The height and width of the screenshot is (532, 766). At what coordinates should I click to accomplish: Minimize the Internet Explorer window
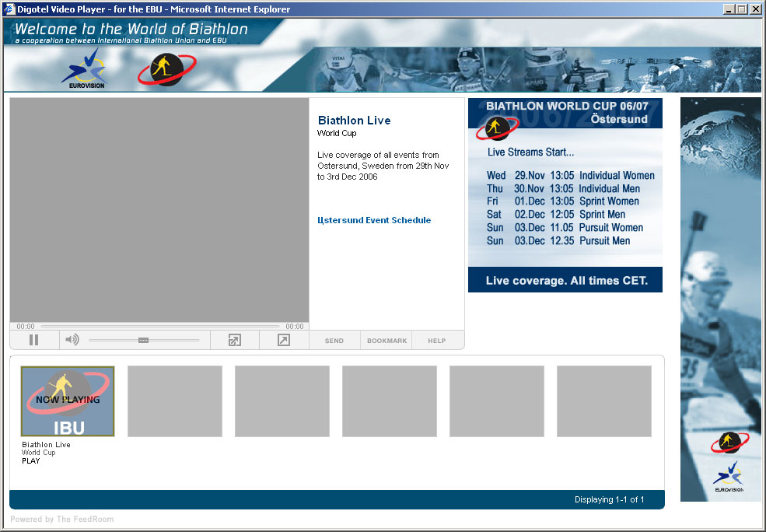[x=729, y=9]
